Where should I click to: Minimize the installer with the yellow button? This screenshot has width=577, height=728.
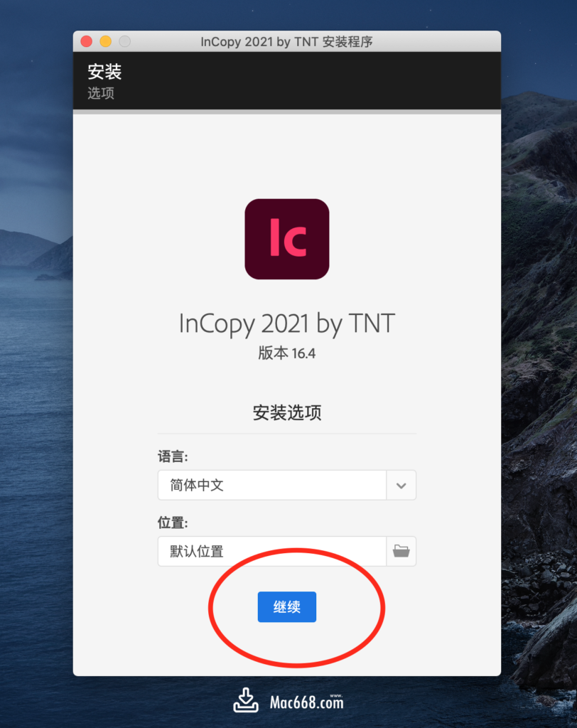point(106,41)
